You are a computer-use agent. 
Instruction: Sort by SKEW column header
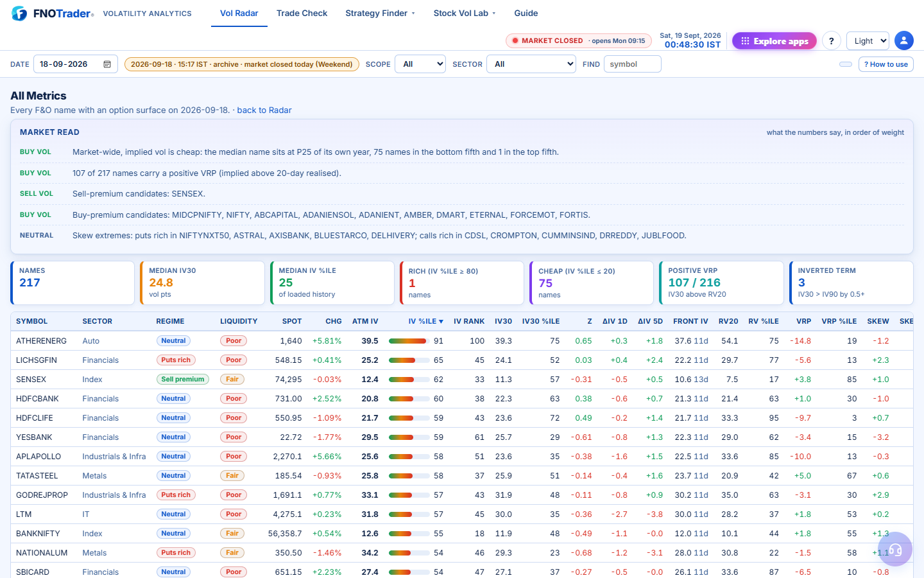[x=878, y=321]
